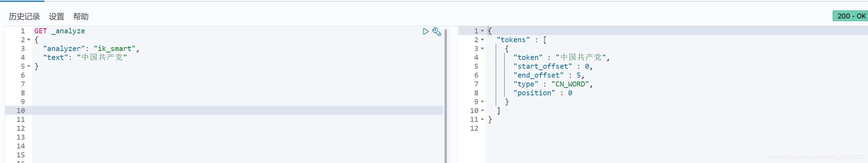Collapse token object fold at response line 3
The height and width of the screenshot is (163, 868).
point(482,49)
